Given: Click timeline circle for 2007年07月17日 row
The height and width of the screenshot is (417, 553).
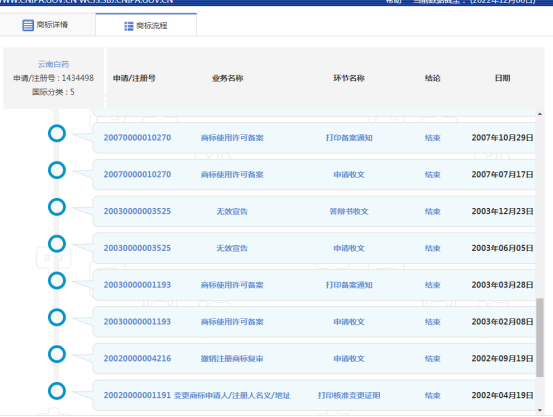Looking at the screenshot, I should click(57, 170).
